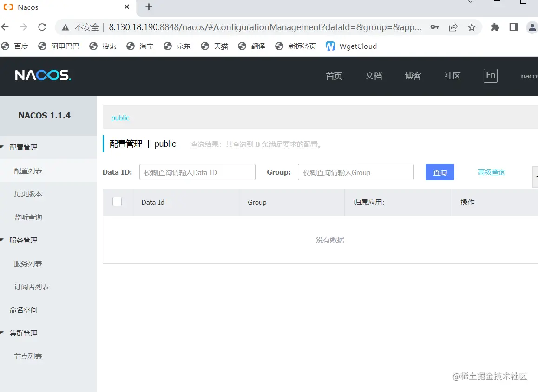Bookmark this page with the star
This screenshot has width=538, height=392.
472,27
